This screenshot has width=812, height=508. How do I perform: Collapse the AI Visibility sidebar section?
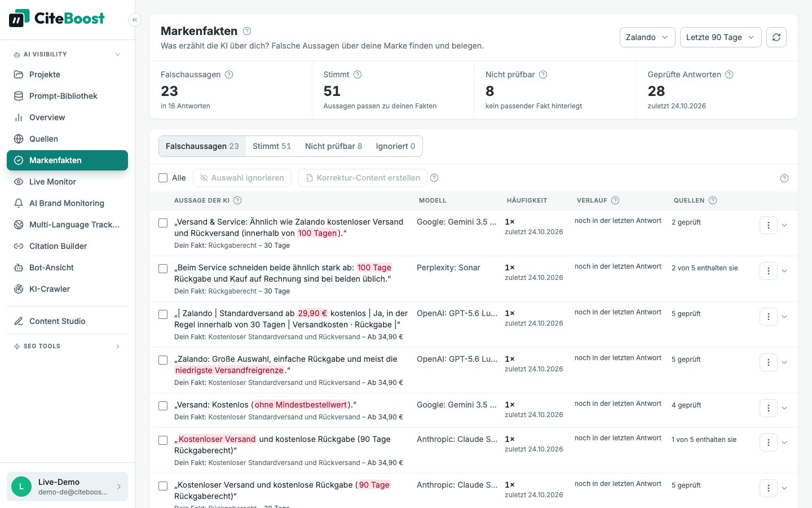(x=67, y=55)
